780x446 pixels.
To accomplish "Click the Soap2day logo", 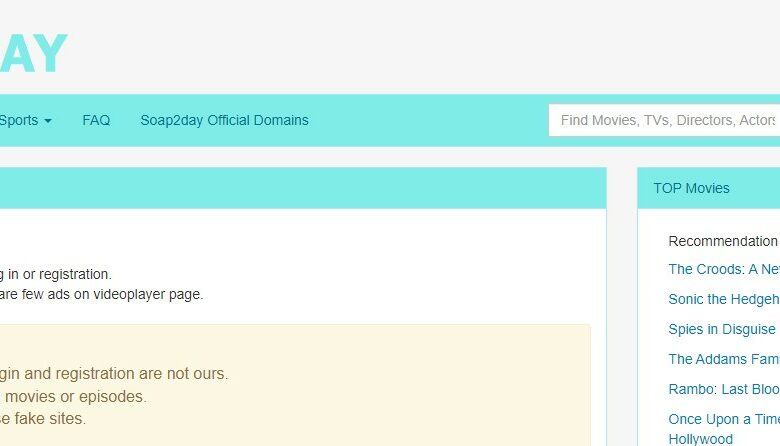I will pos(33,54).
